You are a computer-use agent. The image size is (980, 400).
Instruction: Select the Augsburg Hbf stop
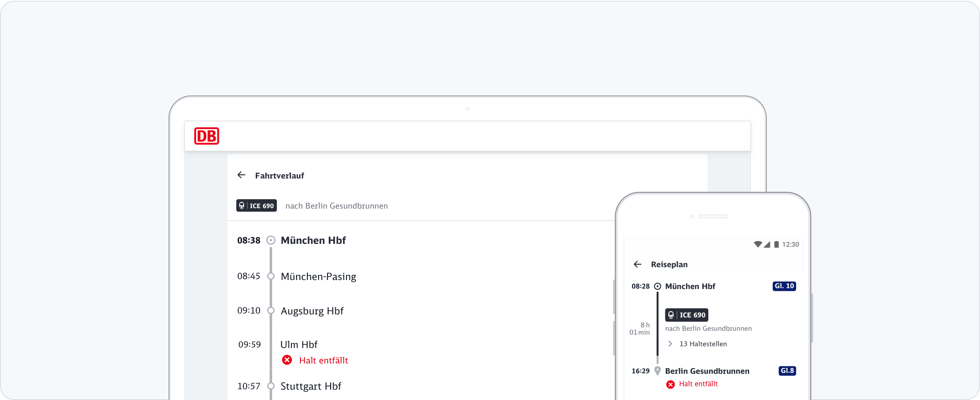click(x=312, y=311)
